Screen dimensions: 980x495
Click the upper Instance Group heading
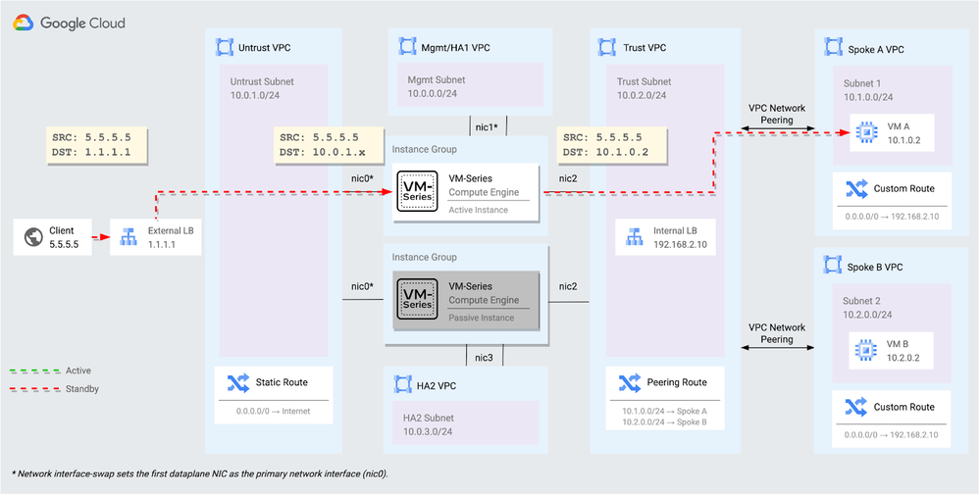coord(425,150)
